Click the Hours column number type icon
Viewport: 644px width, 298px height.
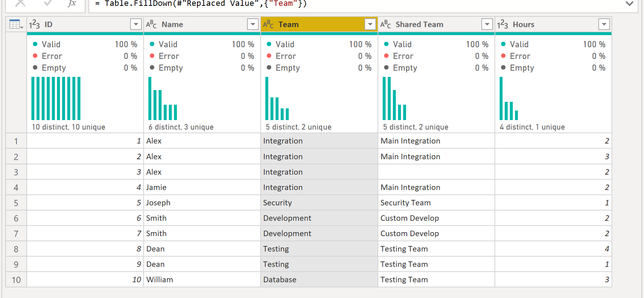[x=503, y=25]
